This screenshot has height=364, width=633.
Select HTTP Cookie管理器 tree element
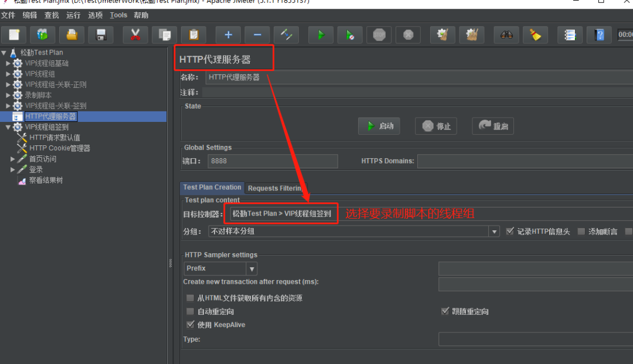click(59, 148)
